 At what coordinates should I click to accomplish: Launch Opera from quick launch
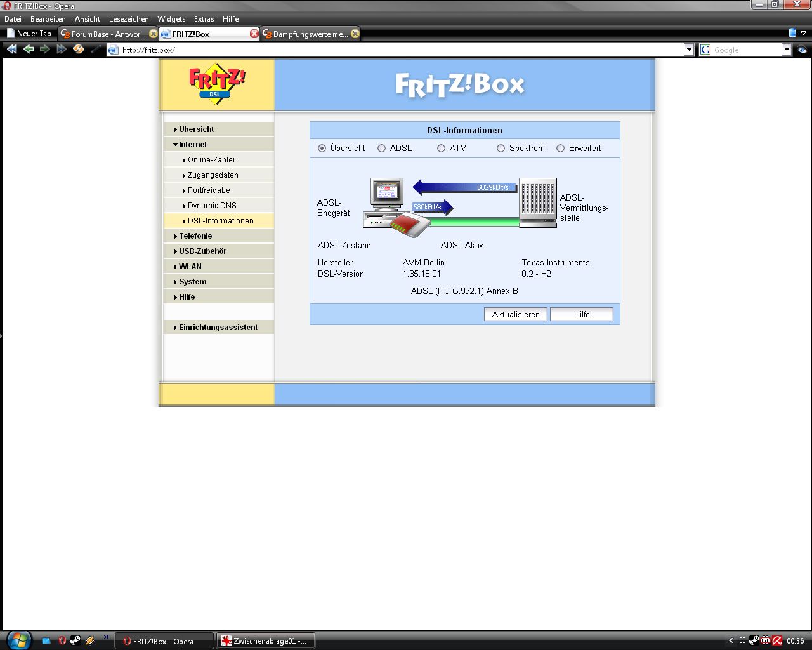(62, 641)
